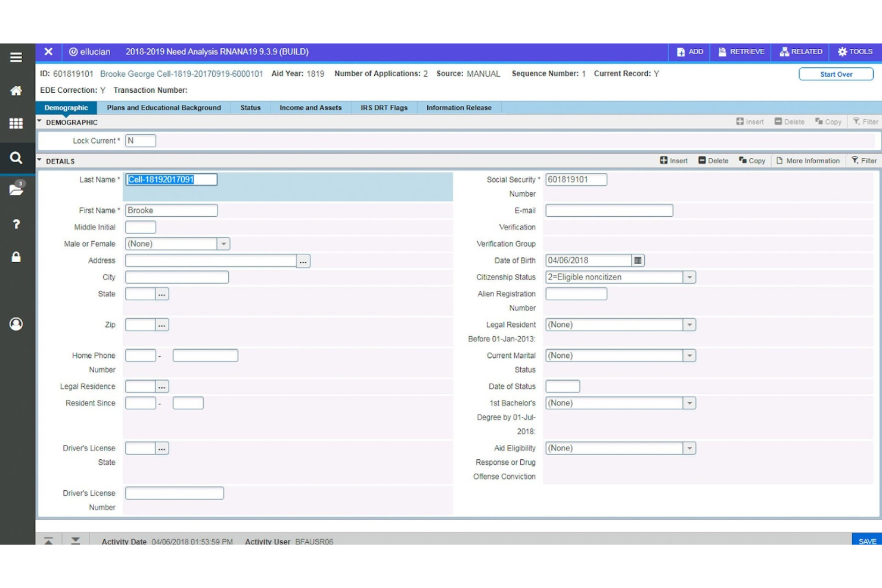Switch to the IRS DRT Flags tab

[383, 108]
